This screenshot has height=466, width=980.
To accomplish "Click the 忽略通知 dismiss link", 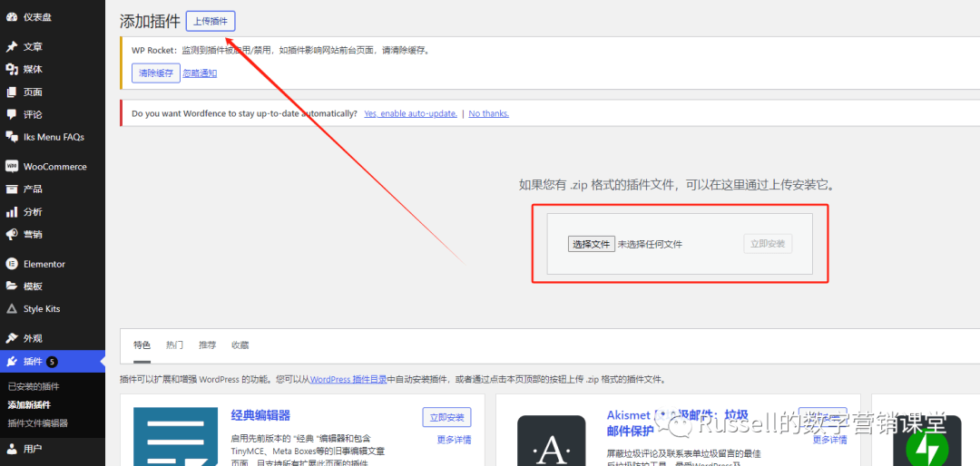I will [x=200, y=73].
